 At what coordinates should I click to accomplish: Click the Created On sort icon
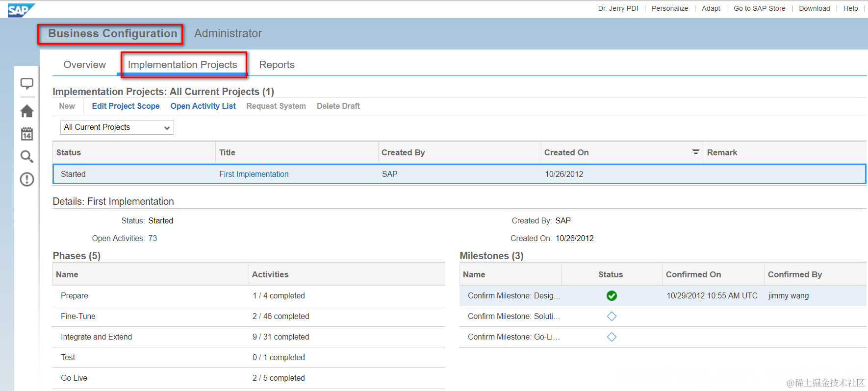point(695,151)
